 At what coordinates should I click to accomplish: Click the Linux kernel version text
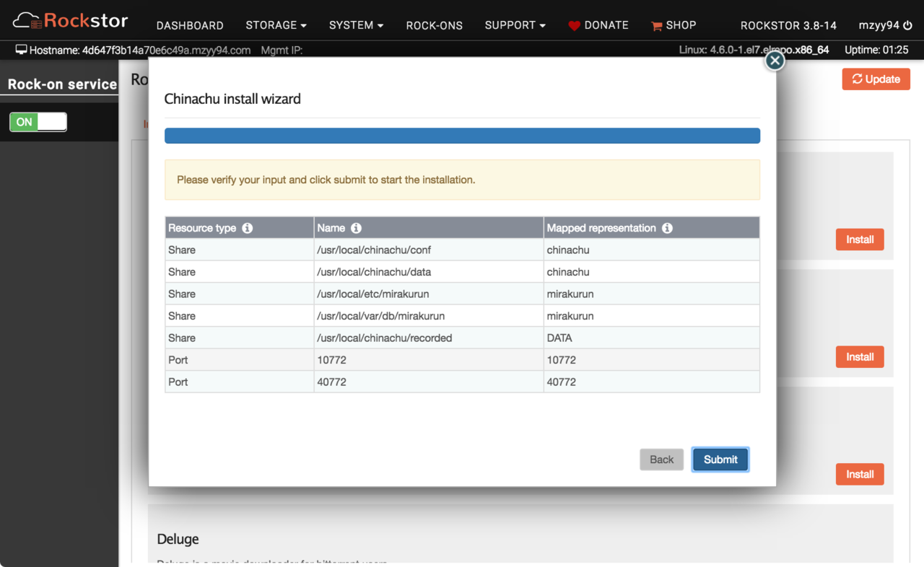point(754,50)
